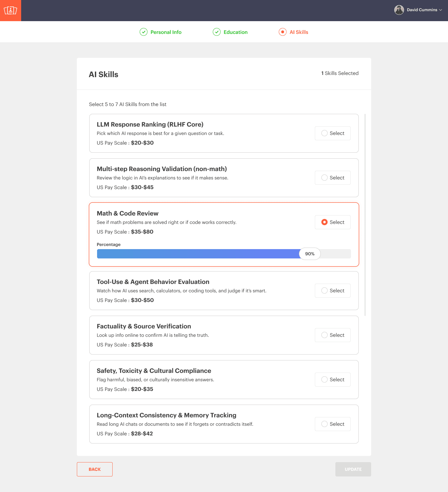Click David Cummins profile avatar
Screen dimensions: 448x492
(x=399, y=10)
